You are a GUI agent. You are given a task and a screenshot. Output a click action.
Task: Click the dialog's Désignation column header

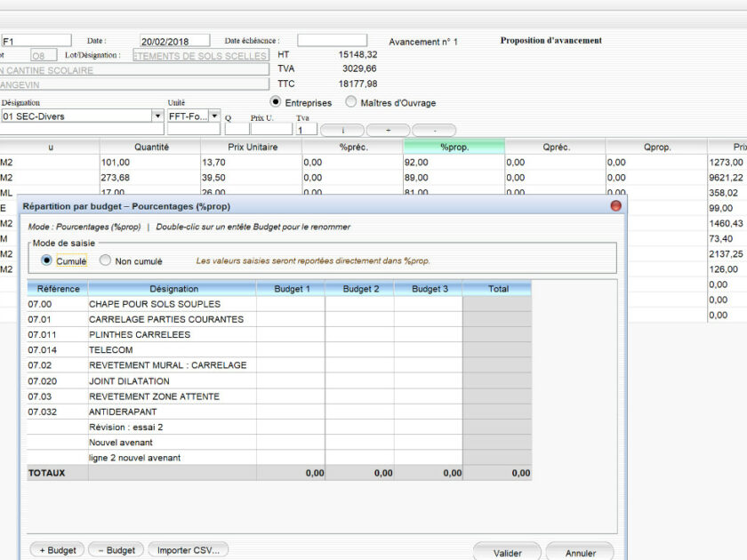pyautogui.click(x=173, y=289)
